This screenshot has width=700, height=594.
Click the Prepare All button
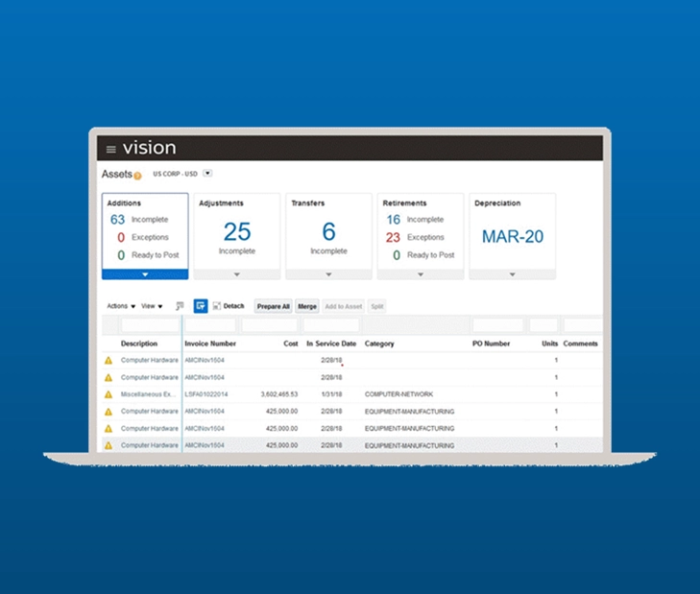click(273, 306)
